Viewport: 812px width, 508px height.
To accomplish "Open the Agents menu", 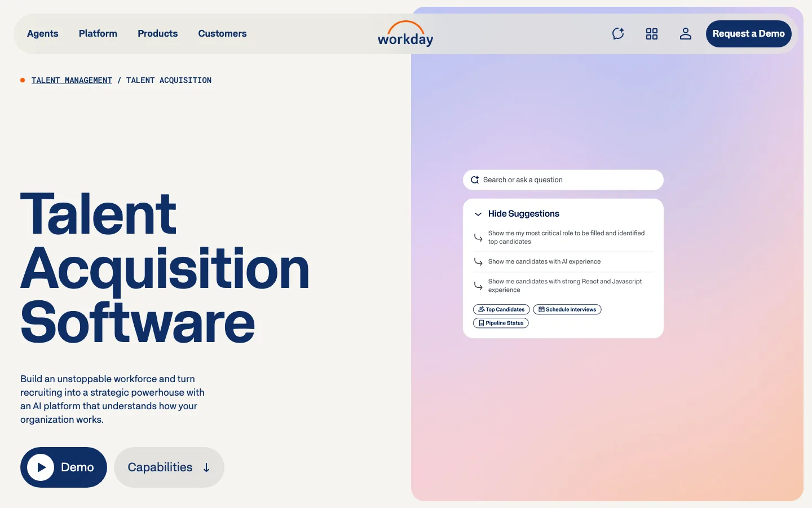I will (x=43, y=34).
